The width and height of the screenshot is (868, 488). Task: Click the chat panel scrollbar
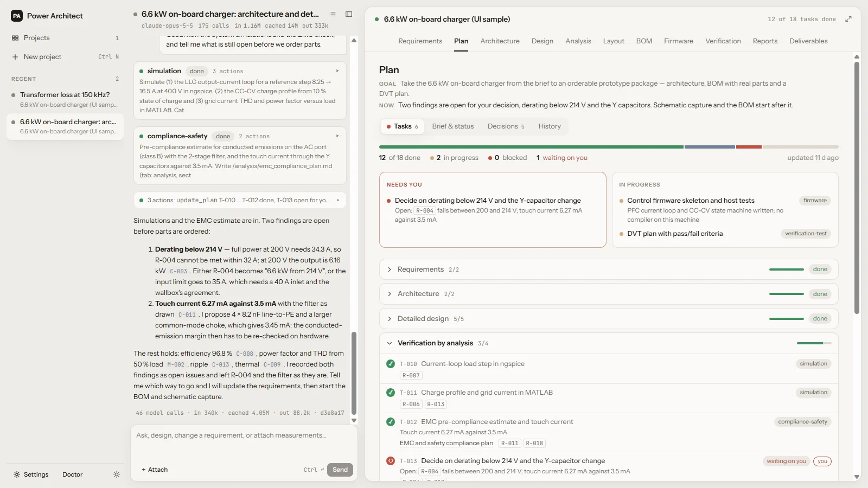(354, 373)
